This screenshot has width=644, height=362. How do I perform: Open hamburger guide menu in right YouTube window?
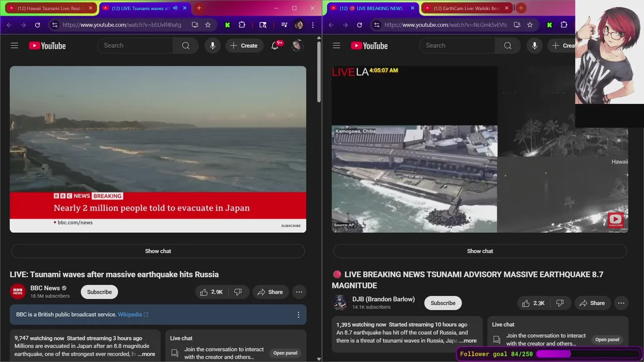tap(336, 46)
